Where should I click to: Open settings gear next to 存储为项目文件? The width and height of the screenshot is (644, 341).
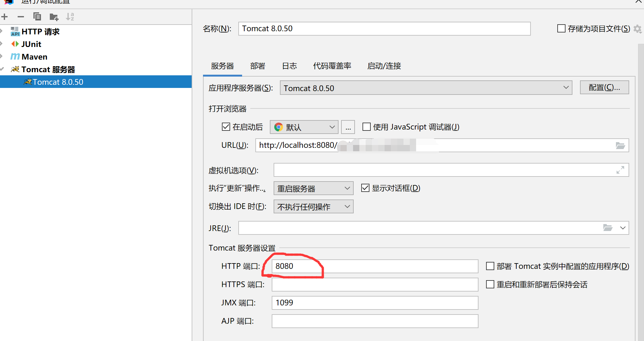[637, 29]
